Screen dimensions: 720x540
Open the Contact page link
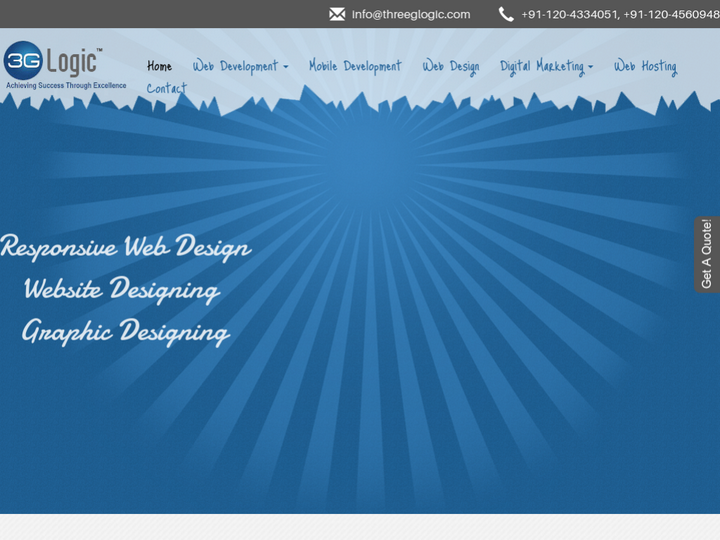[167, 89]
